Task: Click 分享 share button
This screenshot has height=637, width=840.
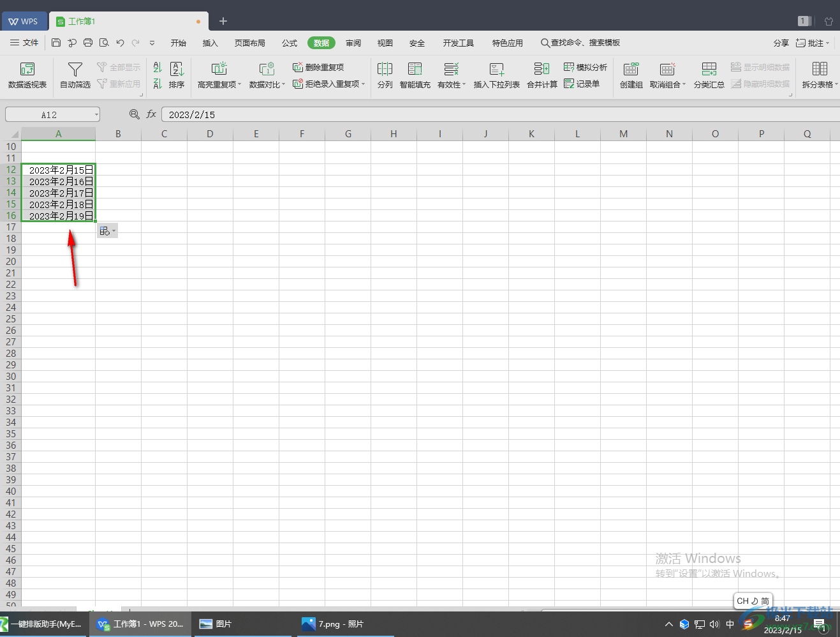Action: [x=781, y=43]
